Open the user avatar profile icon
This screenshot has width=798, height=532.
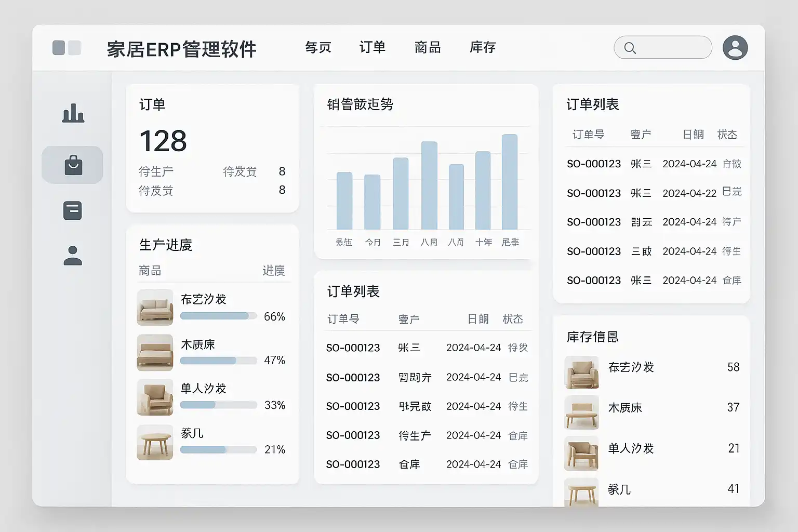[x=735, y=48]
